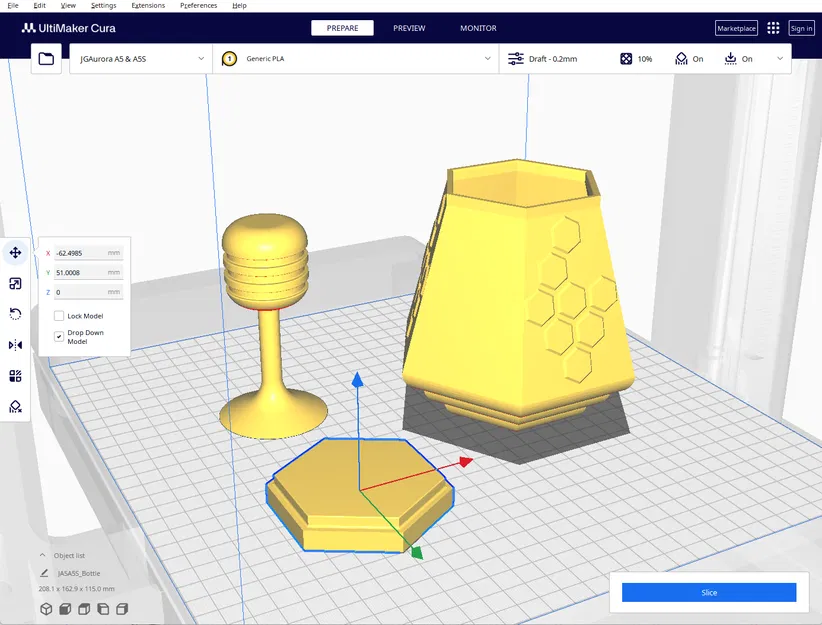Select the Rotate tool icon
822x625 pixels.
click(x=15, y=314)
